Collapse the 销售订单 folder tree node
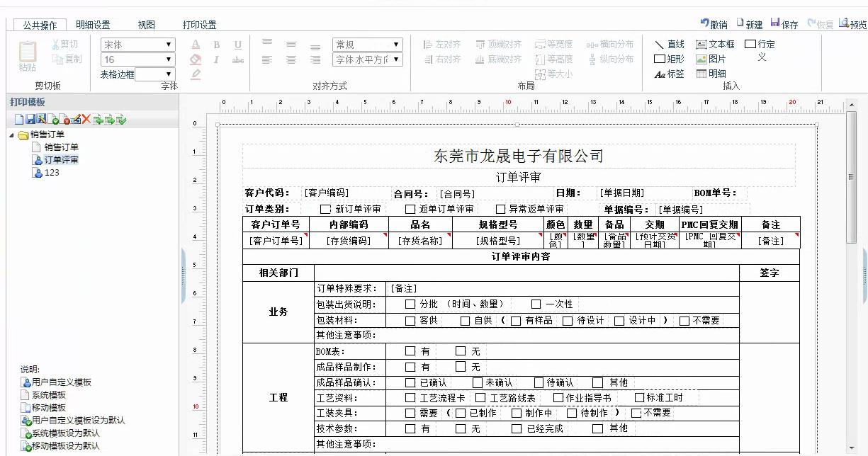868x456 pixels. (x=12, y=135)
